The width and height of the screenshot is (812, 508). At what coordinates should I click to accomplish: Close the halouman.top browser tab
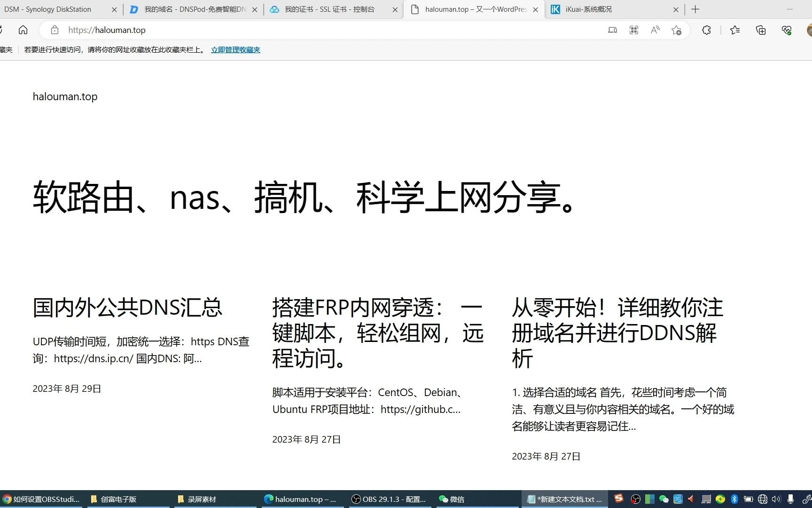tap(535, 9)
